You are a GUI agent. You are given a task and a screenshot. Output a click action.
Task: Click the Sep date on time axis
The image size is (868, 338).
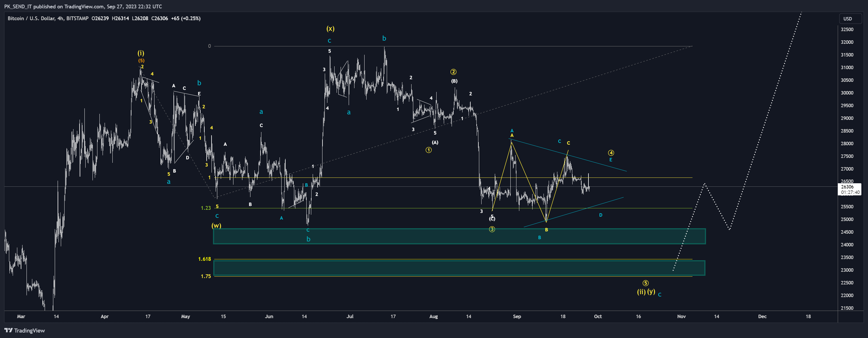click(517, 316)
